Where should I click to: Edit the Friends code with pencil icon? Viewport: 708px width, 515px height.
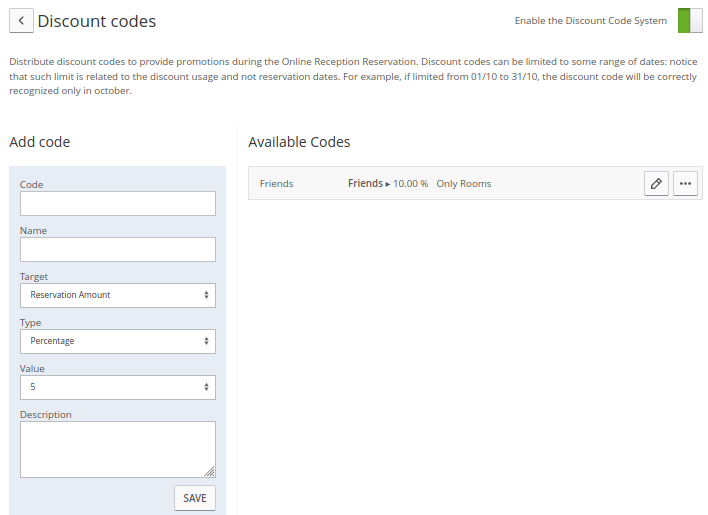click(x=656, y=184)
